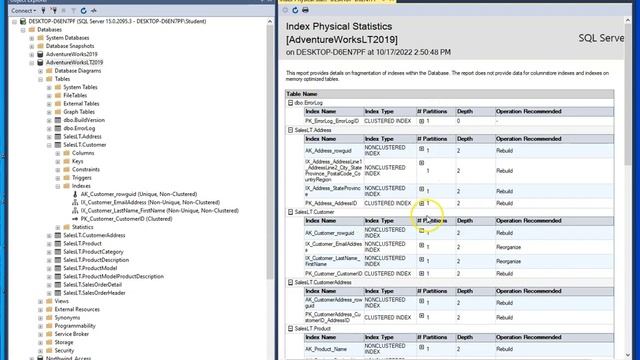Select the SalesLT.CustomerAddress table in tree

tap(94, 236)
